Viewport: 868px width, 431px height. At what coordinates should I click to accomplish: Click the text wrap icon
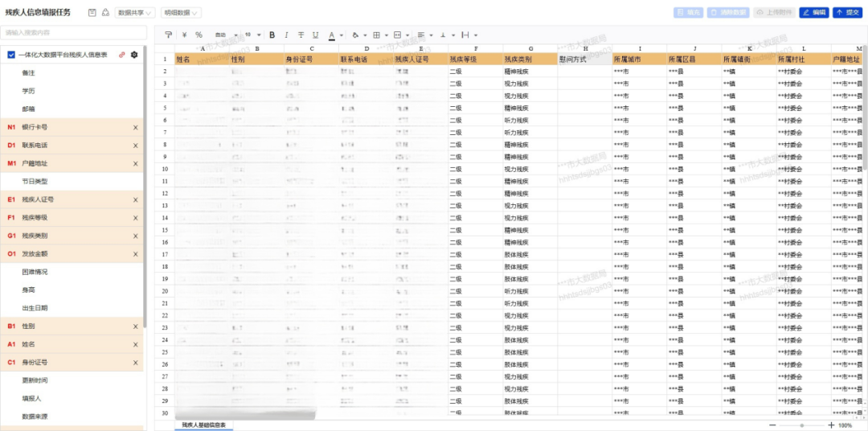tap(465, 35)
